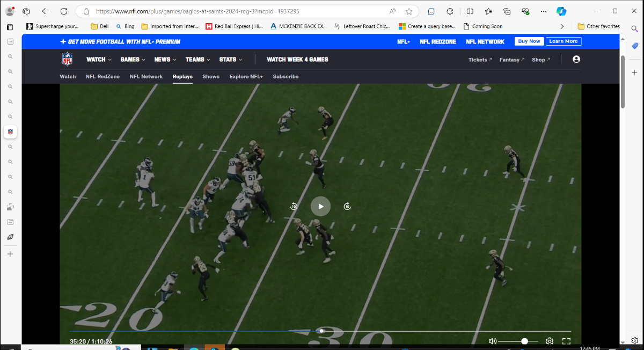Open the user account profile icon
The height and width of the screenshot is (350, 644).
(x=576, y=60)
